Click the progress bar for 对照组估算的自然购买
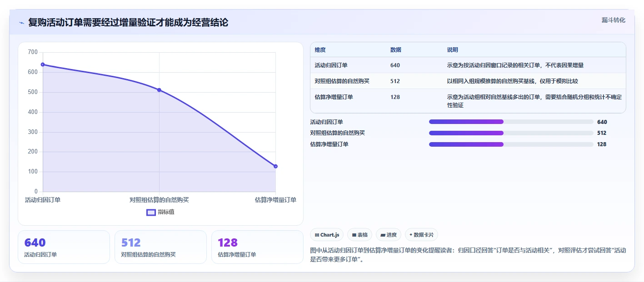The width and height of the screenshot is (644, 282). point(511,133)
